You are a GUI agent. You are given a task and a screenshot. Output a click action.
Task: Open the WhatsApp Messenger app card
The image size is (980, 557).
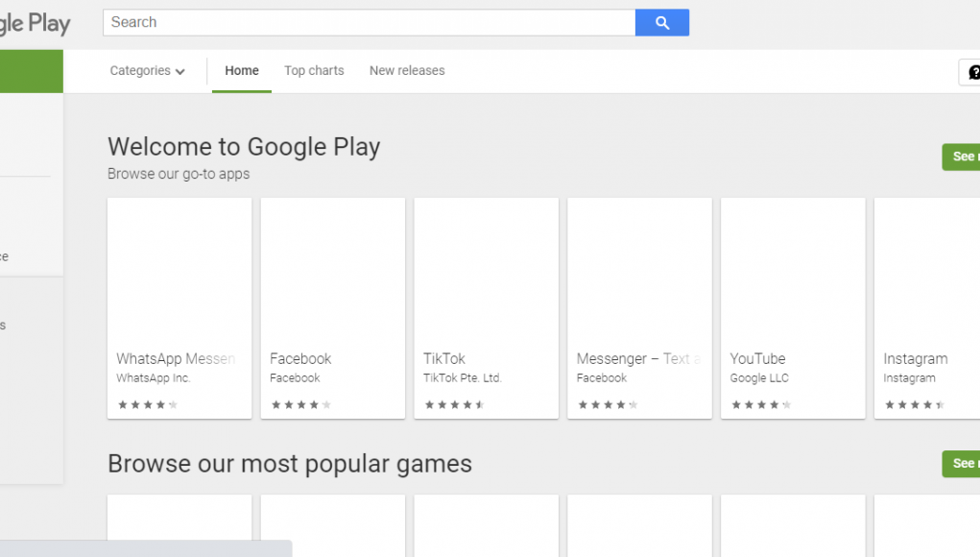coord(179,278)
